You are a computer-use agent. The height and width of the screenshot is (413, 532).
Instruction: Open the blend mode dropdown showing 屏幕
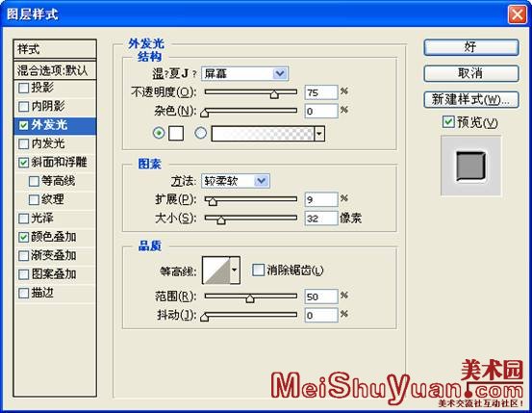click(244, 73)
